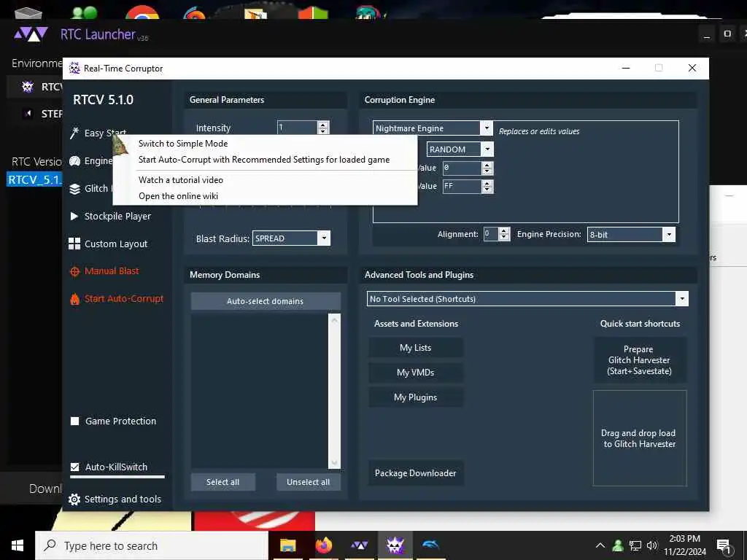Choose Switch to Simple Mode
Image resolution: width=747 pixels, height=560 pixels.
tap(183, 144)
